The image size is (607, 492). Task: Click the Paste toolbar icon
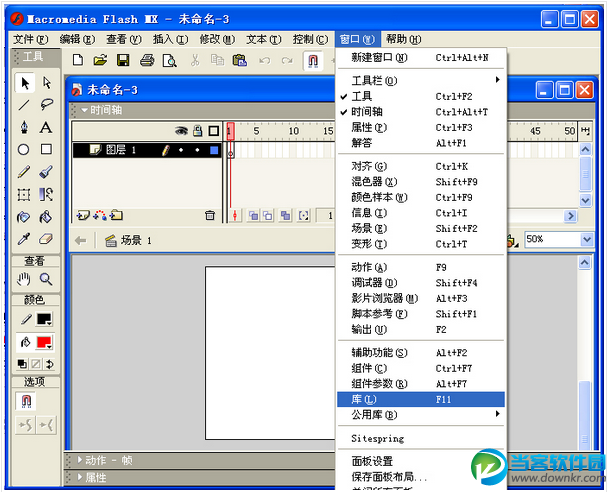[240, 60]
